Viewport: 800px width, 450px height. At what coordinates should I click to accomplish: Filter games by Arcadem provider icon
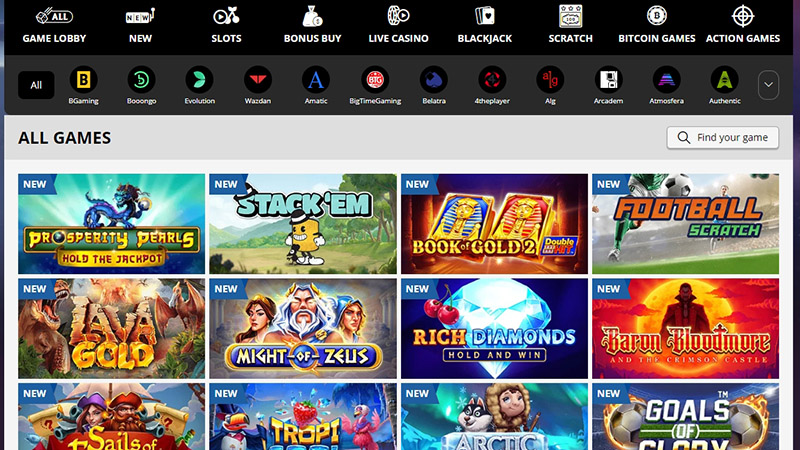coord(608,80)
